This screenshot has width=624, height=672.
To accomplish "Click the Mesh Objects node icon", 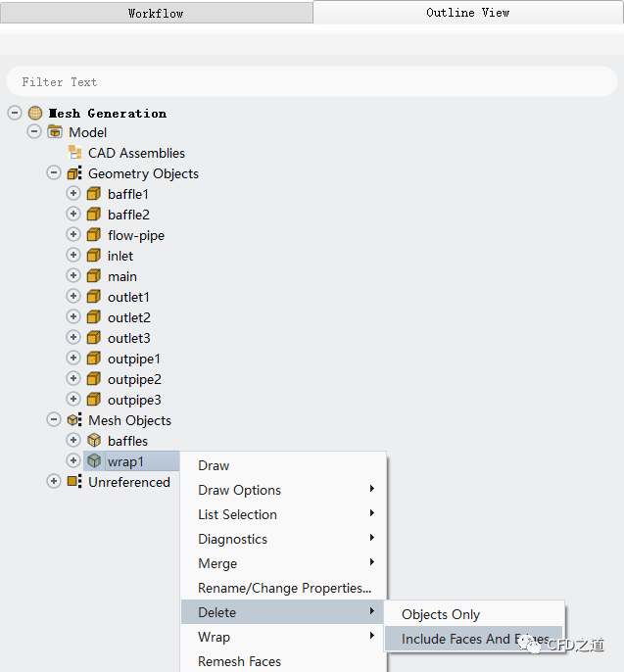I will pos(74,420).
